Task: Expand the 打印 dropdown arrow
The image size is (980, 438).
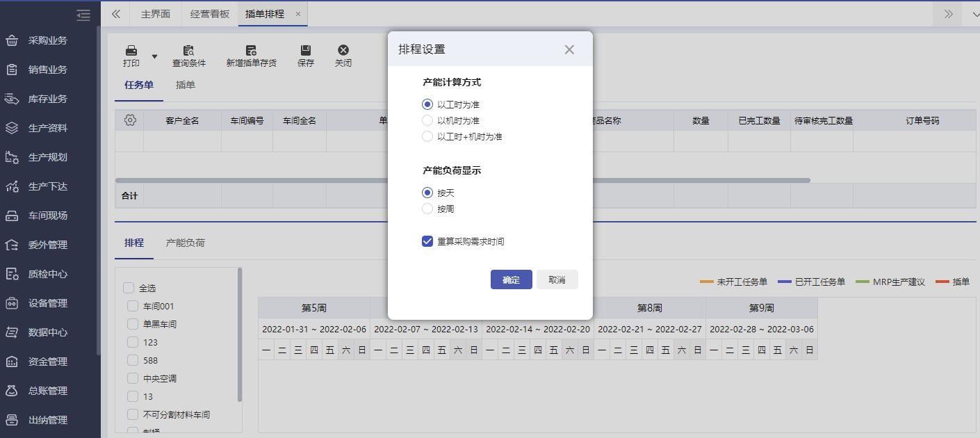Action: [154, 56]
